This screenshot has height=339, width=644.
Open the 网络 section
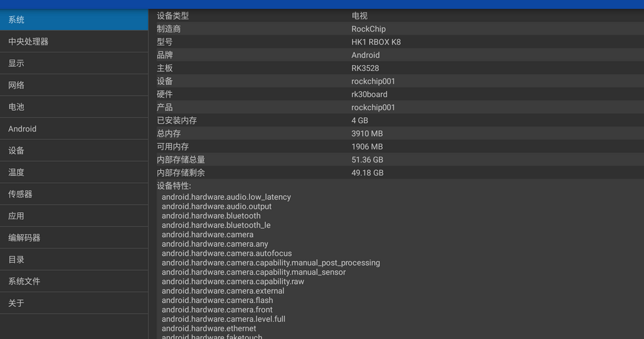click(x=74, y=85)
